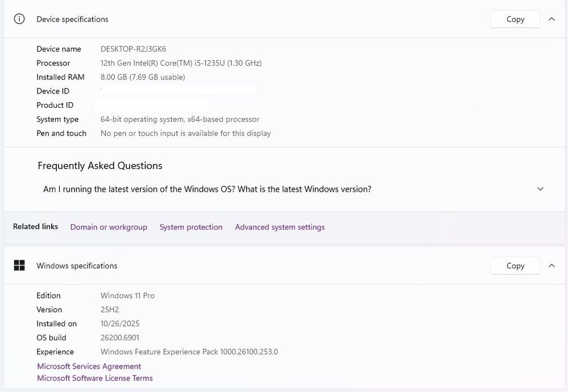
Task: Click the latest Windows OS question text
Action: [207, 189]
